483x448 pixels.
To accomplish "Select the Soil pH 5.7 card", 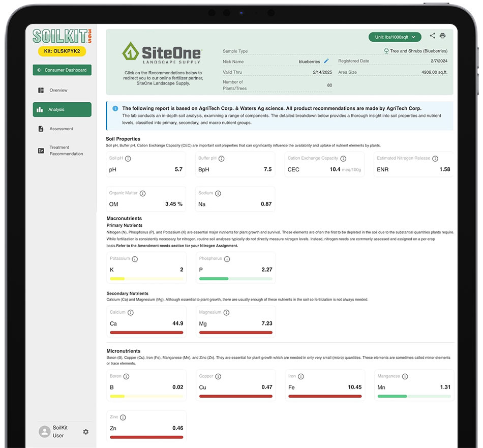I will click(146, 164).
